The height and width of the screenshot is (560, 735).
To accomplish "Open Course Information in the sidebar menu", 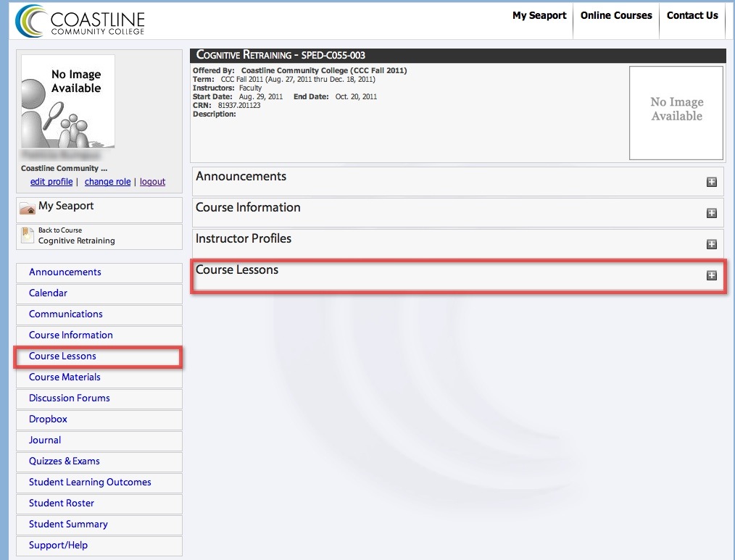I will point(99,335).
